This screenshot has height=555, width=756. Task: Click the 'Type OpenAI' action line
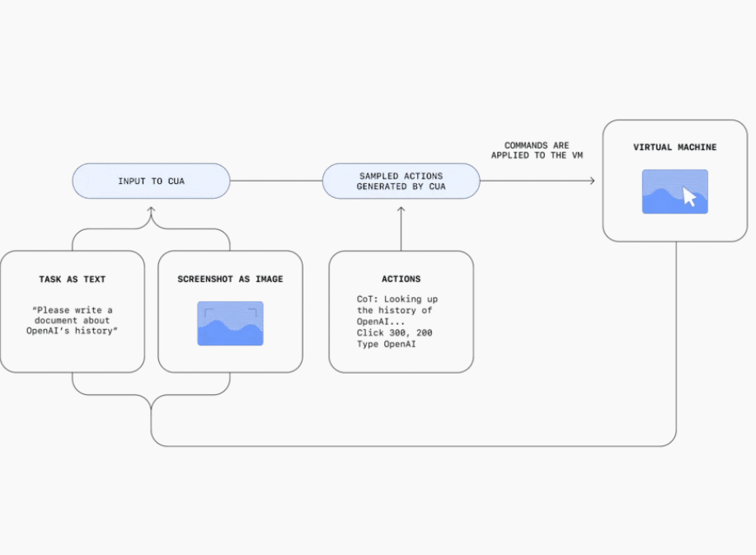click(x=386, y=344)
